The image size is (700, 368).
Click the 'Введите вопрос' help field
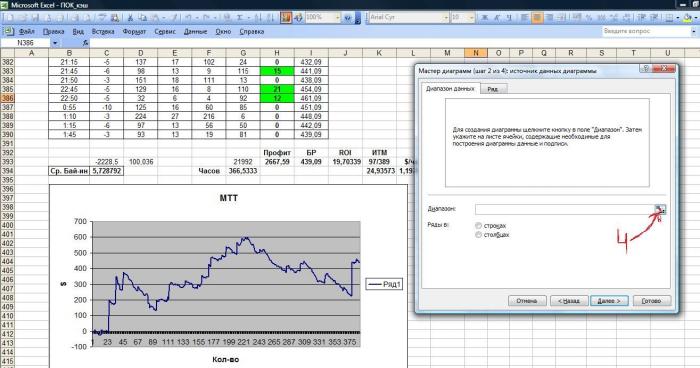(646, 32)
